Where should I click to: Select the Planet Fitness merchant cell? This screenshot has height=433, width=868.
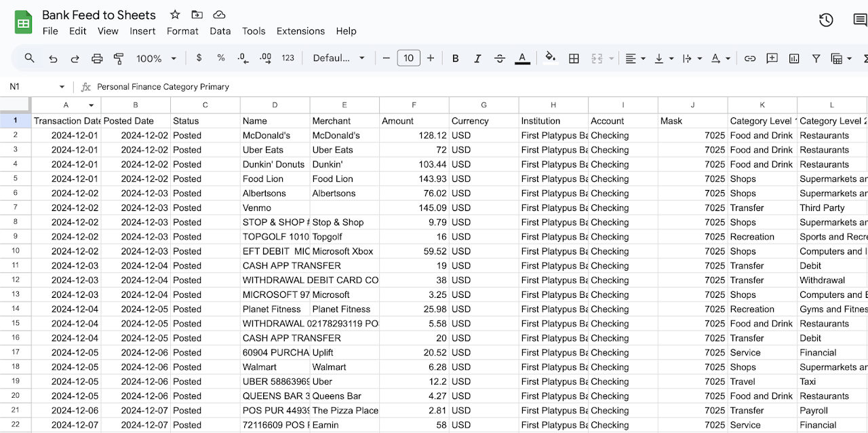pyautogui.click(x=344, y=309)
